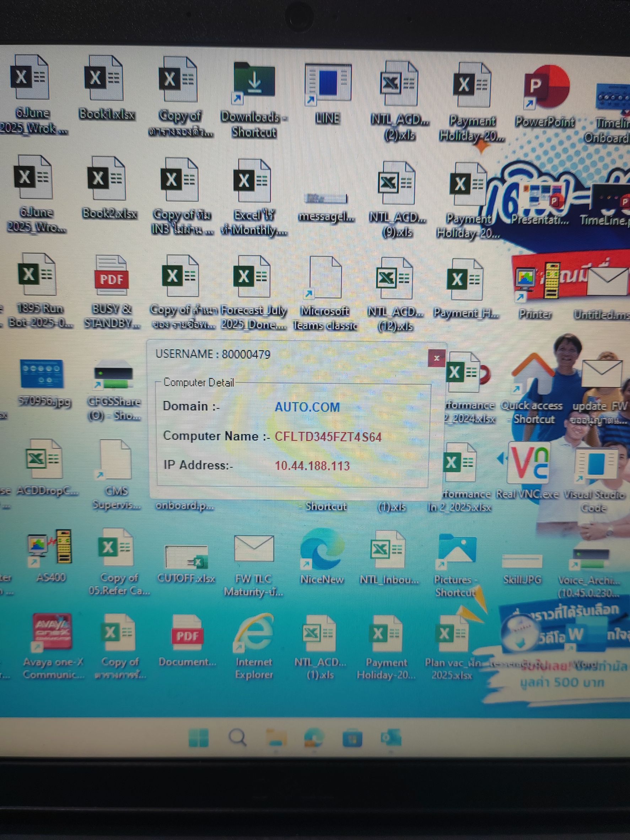Screen dimensions: 630x840
Task: Open the RealVNC.exe icon
Action: 528,463
